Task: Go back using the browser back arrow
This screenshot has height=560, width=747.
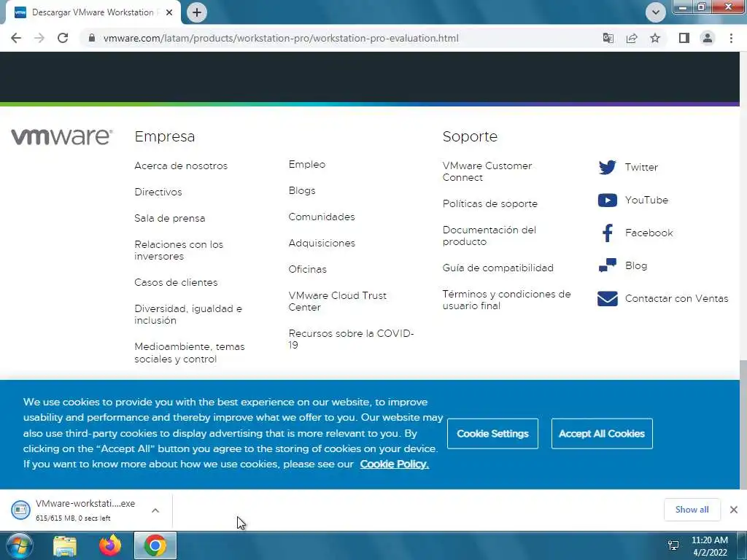Action: [x=16, y=38]
